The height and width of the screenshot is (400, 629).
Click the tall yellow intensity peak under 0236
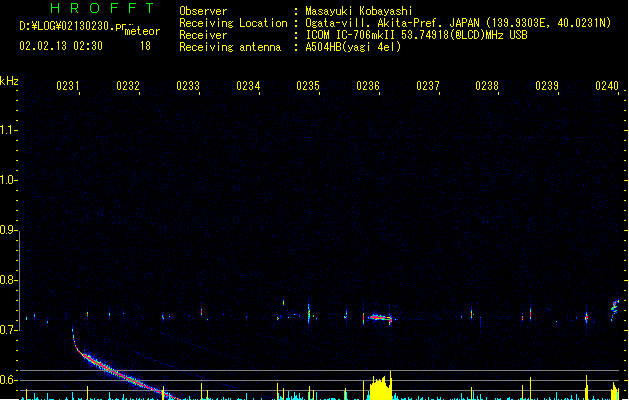tap(381, 388)
